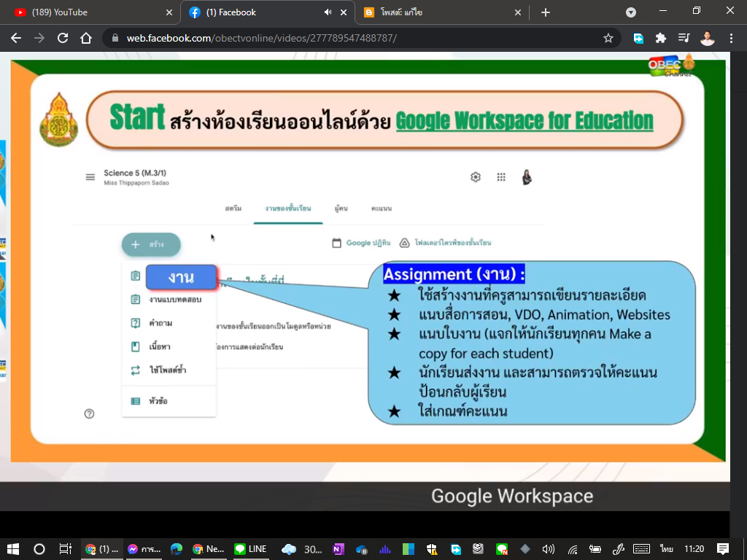747x560 pixels.
Task: Open the TeamViewer-style blue arrow extension
Action: click(638, 38)
